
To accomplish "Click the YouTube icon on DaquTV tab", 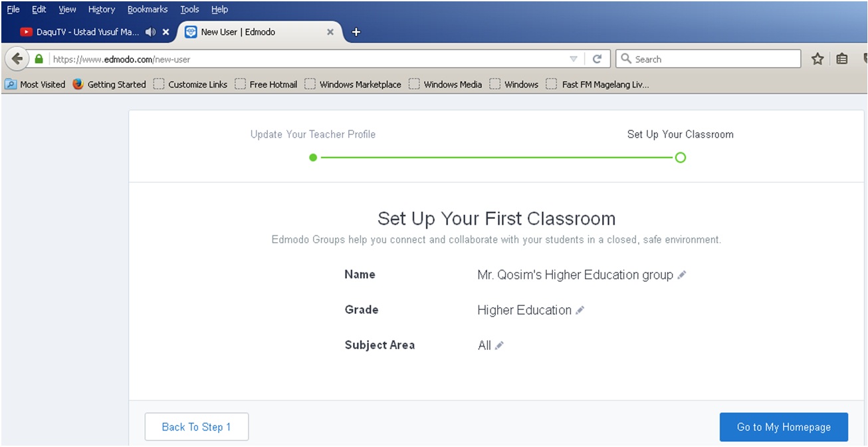I will [x=27, y=32].
